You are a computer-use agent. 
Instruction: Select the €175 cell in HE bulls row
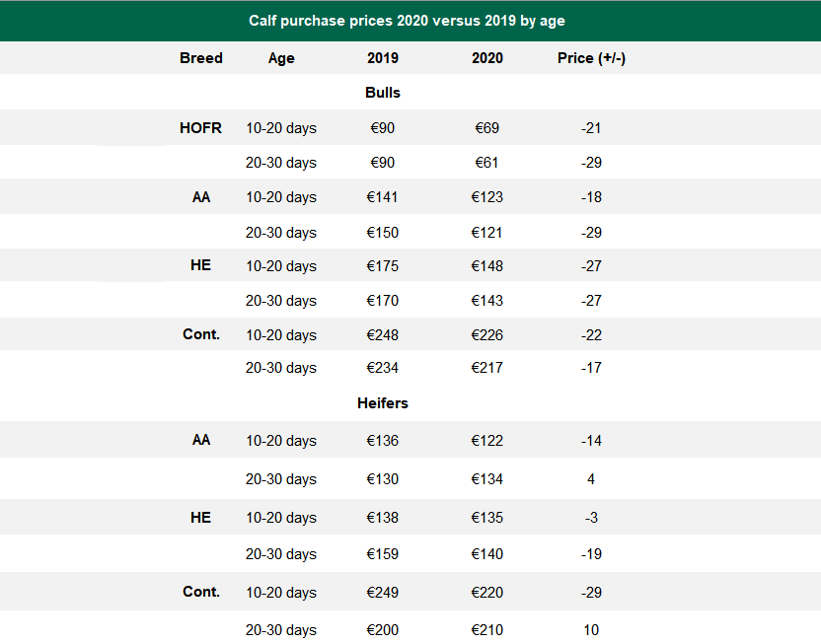pos(383,266)
